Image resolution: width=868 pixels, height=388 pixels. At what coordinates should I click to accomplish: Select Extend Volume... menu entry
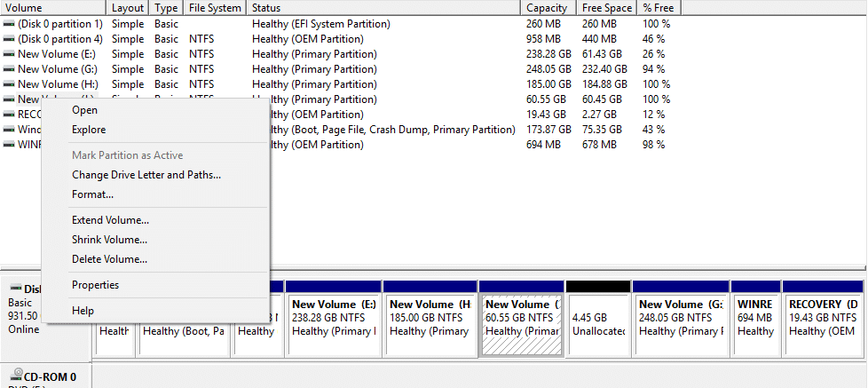110,220
